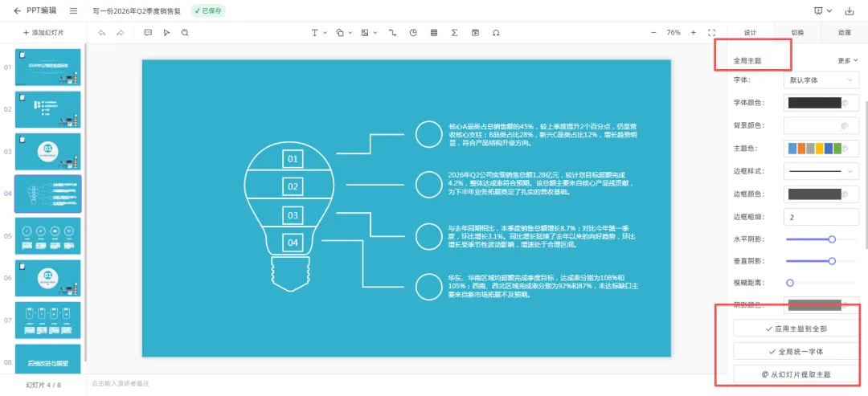The height and width of the screenshot is (396, 868).
Task: Select the pointer selection tool
Action: 166,33
